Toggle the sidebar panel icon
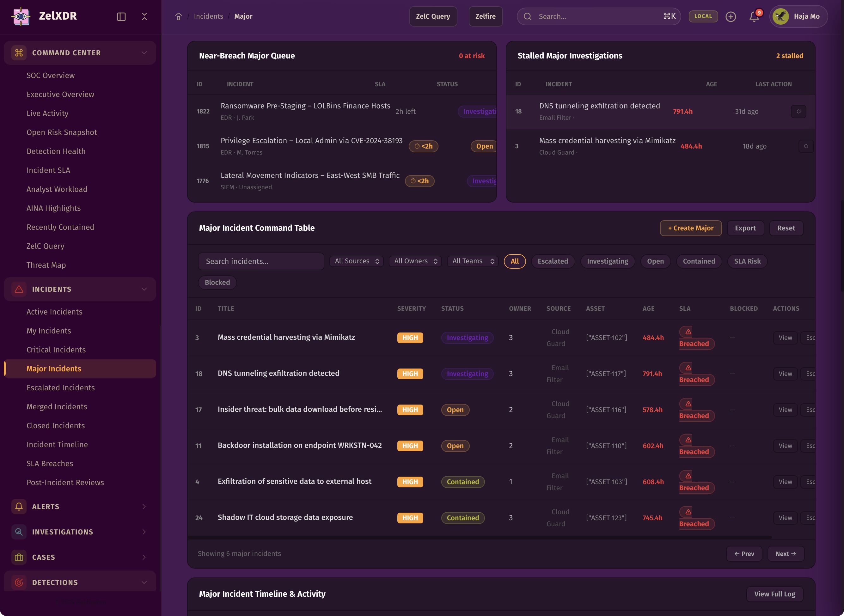This screenshot has width=844, height=616. (x=121, y=16)
